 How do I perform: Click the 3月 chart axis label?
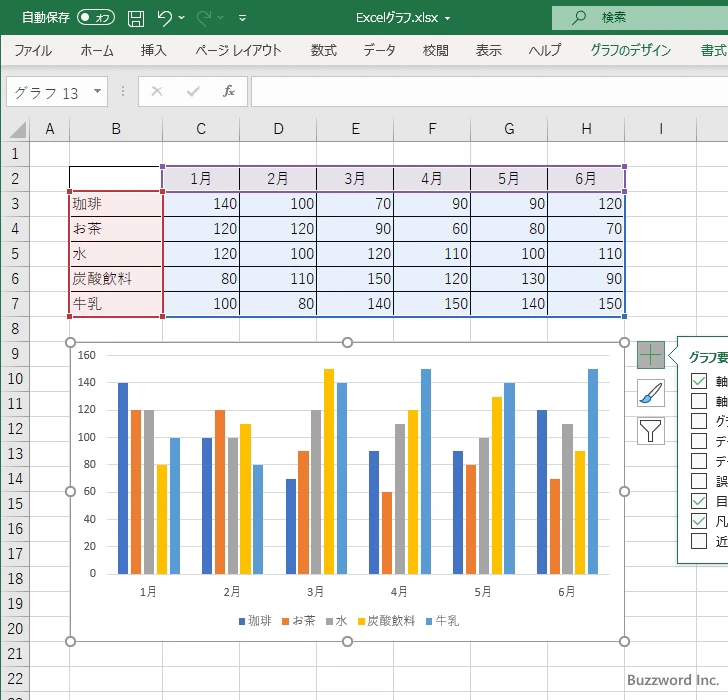pos(315,592)
